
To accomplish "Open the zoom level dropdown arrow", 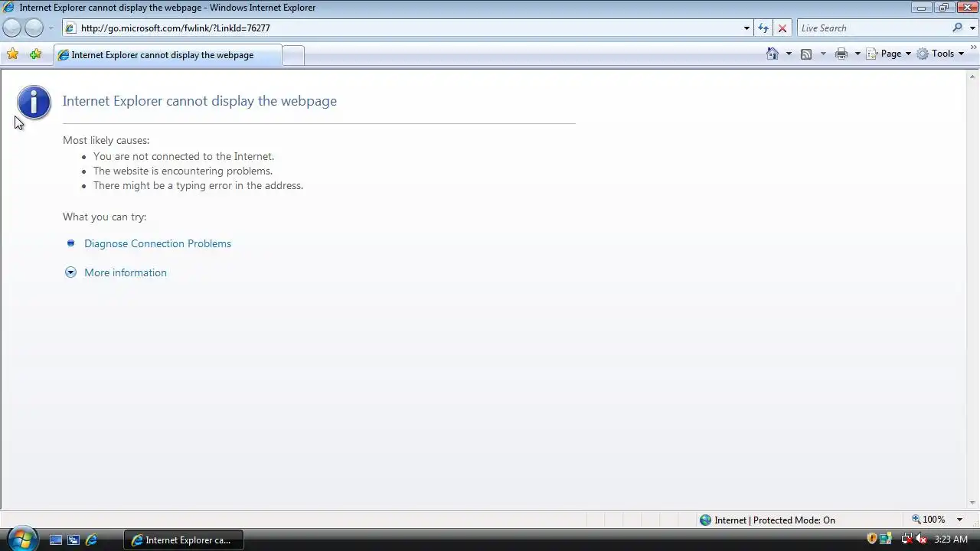I will pyautogui.click(x=959, y=520).
